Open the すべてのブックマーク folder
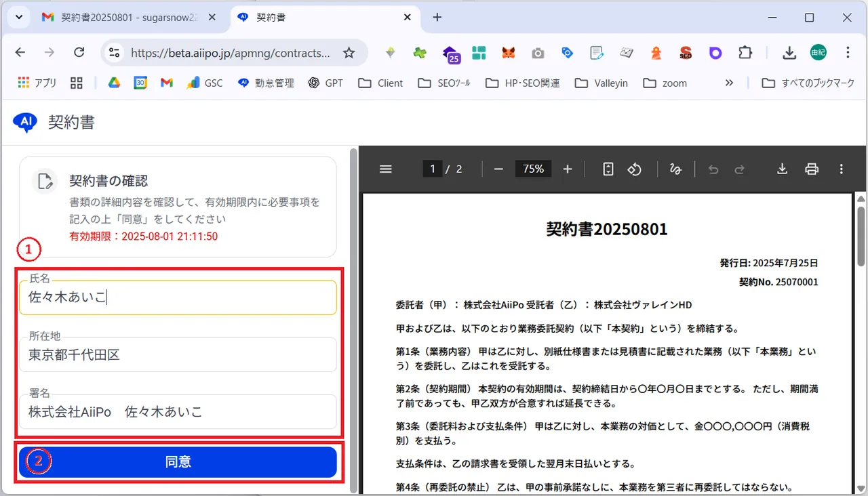Viewport: 868px width, 496px height. (808, 83)
